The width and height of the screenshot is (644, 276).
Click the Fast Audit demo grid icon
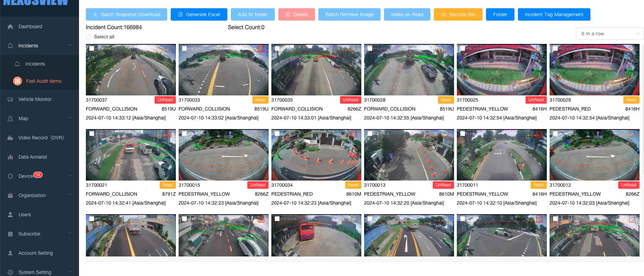click(x=17, y=81)
